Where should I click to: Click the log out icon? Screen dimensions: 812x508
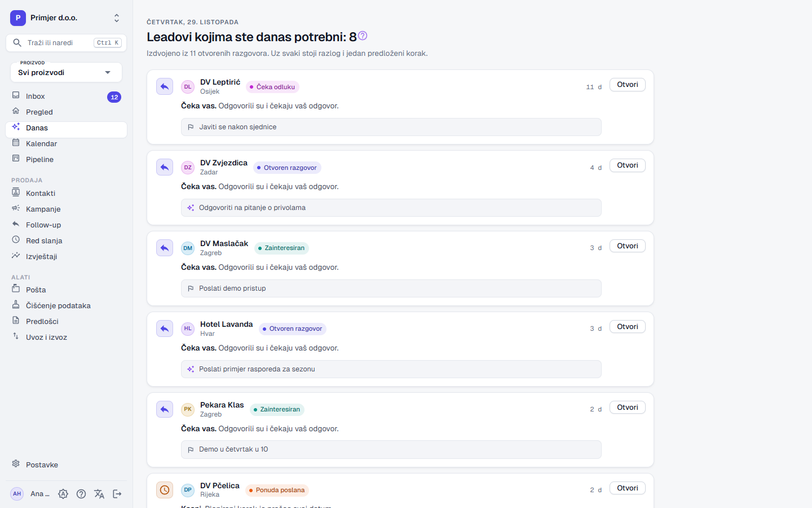pyautogui.click(x=117, y=494)
